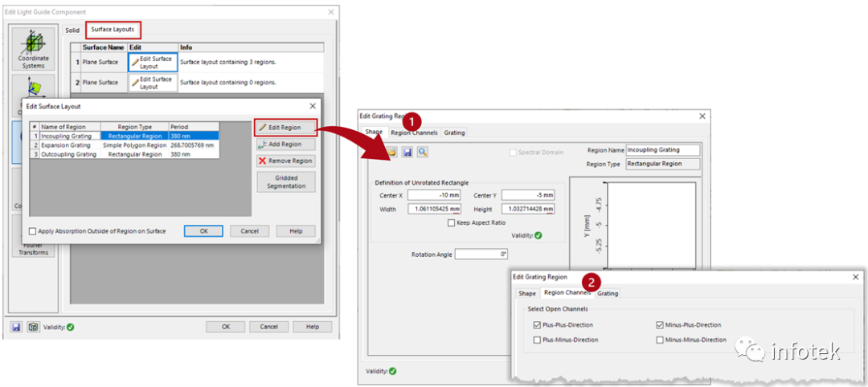
Task: Select the Incoupling Grating row
Action: [x=125, y=136]
